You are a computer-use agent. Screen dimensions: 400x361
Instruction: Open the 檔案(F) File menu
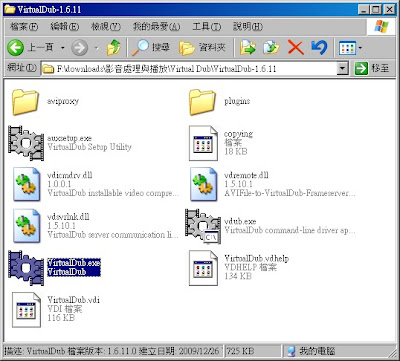tap(24, 27)
